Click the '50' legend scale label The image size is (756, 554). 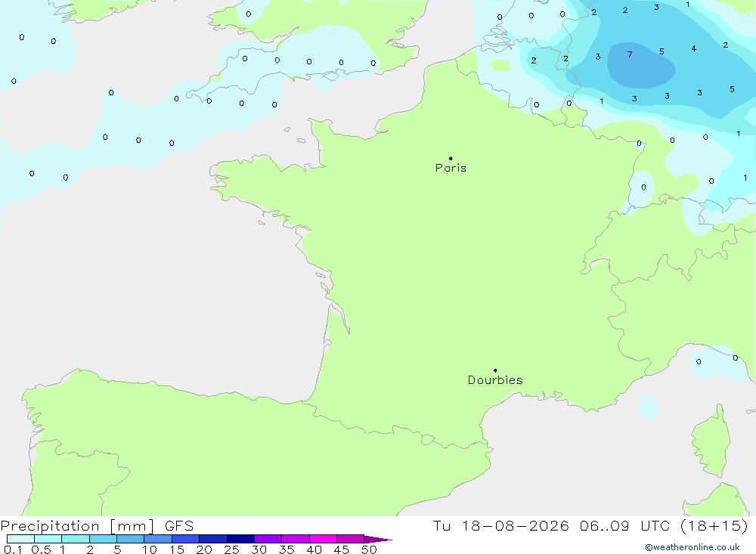pos(369,549)
